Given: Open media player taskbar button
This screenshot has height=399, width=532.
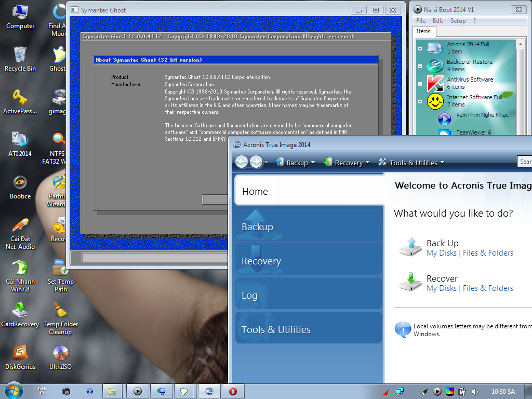Looking at the screenshot, I should [137, 391].
